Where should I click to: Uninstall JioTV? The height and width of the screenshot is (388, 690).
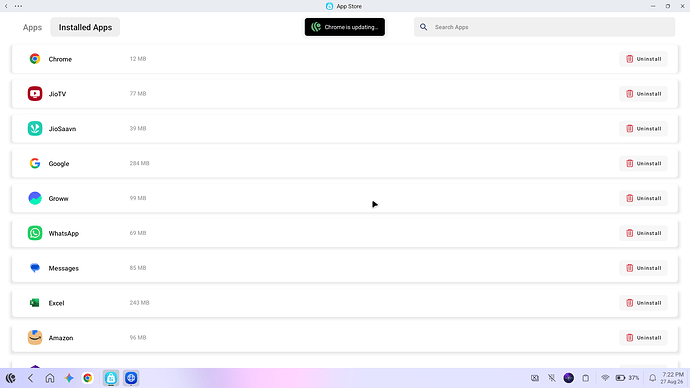click(643, 94)
